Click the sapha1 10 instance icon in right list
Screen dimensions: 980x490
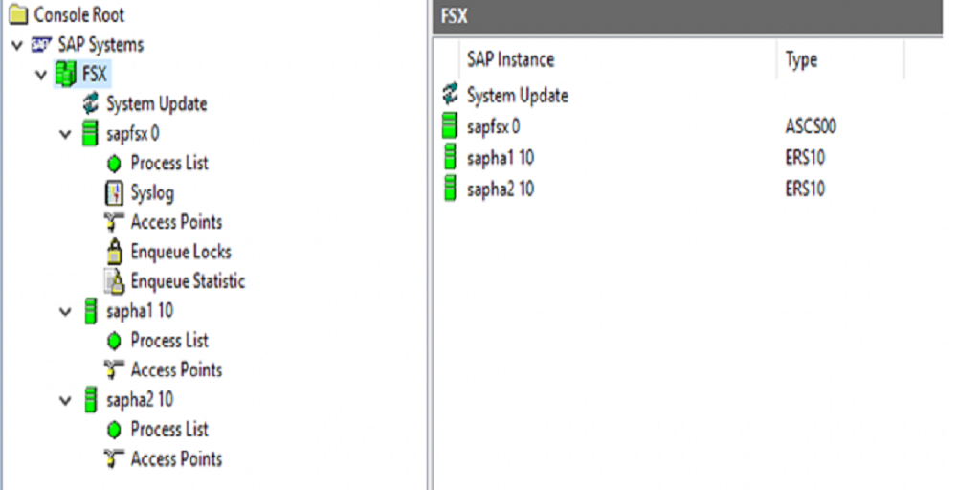[x=450, y=157]
